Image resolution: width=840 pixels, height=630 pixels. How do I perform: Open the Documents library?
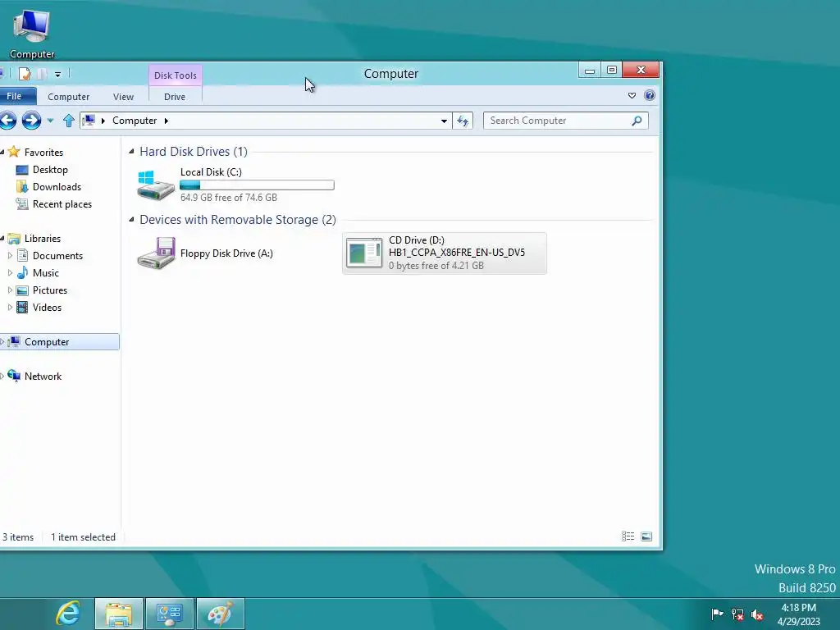[57, 256]
